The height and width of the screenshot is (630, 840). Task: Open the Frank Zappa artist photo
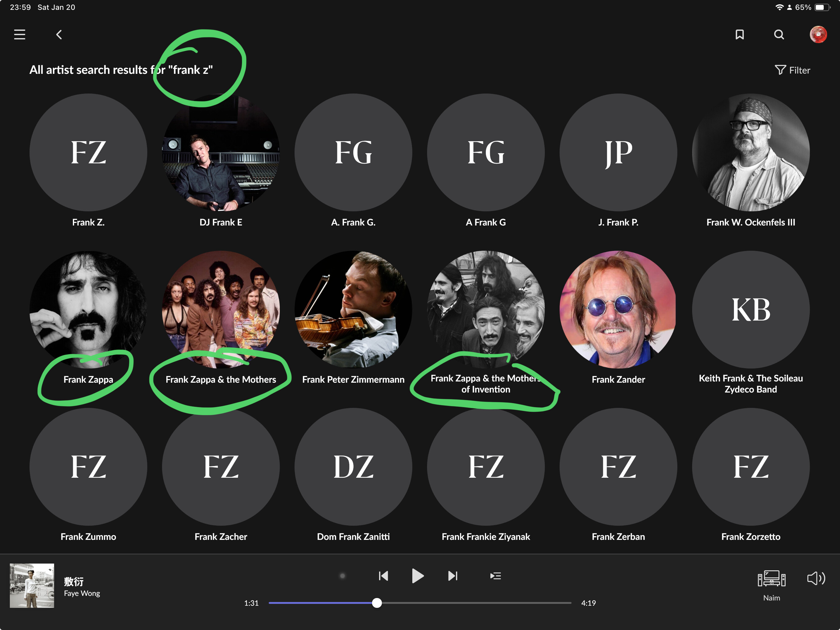[89, 309]
